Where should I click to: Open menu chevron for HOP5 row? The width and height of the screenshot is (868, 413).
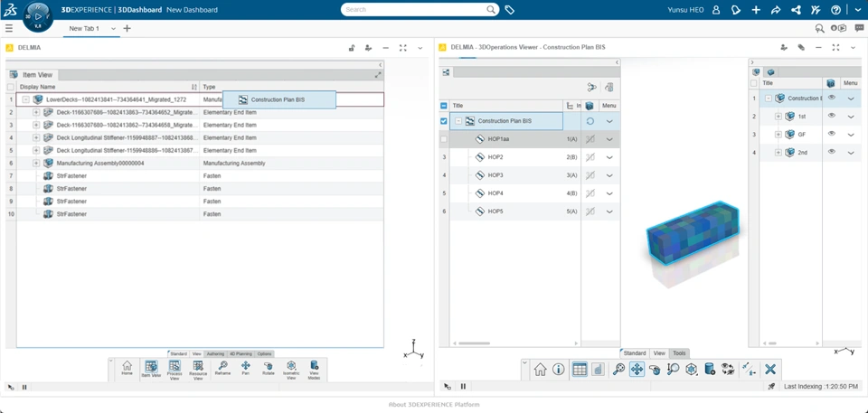click(x=609, y=211)
